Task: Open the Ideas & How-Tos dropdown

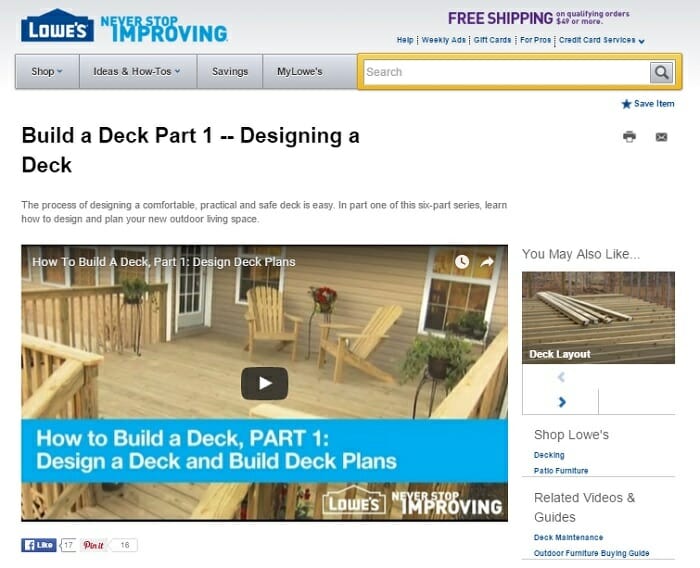Action: pos(138,71)
